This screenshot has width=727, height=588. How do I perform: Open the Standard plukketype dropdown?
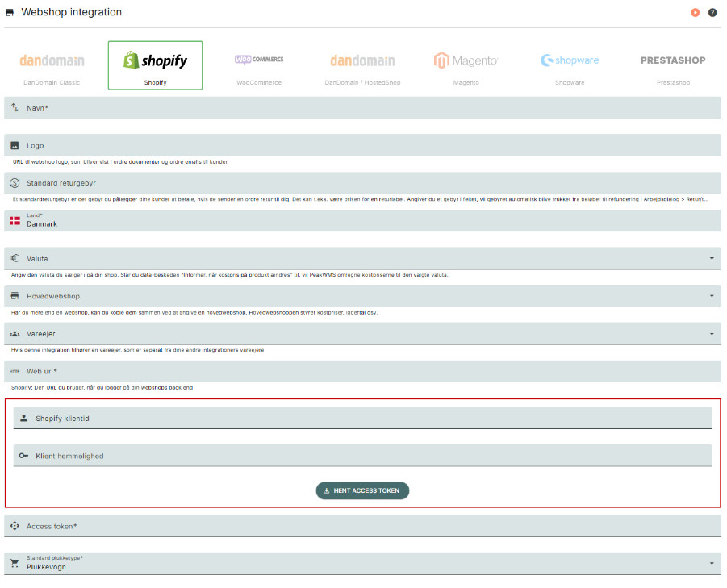tap(362, 564)
